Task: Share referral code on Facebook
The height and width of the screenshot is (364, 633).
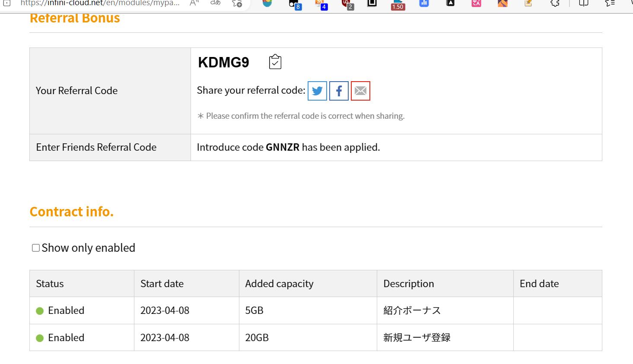Action: 339,91
